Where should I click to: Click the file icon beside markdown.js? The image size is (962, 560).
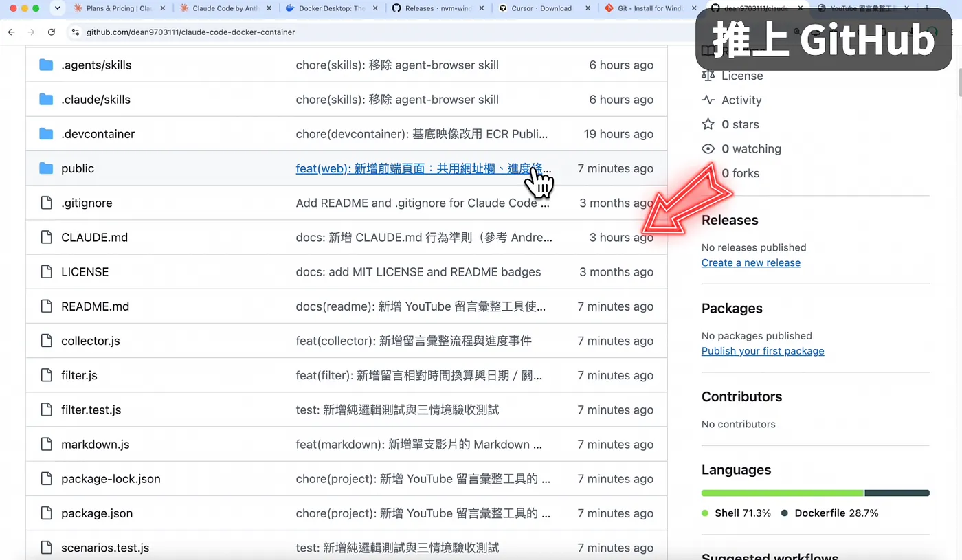[x=46, y=444]
